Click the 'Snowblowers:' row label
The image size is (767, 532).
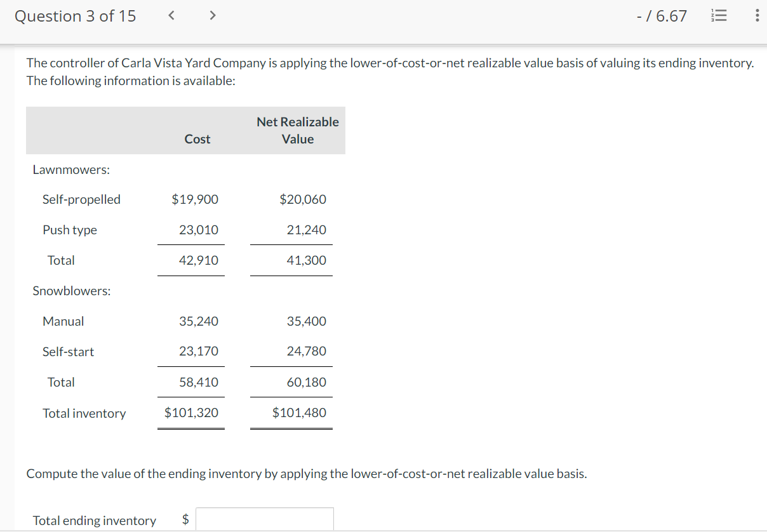tap(72, 291)
